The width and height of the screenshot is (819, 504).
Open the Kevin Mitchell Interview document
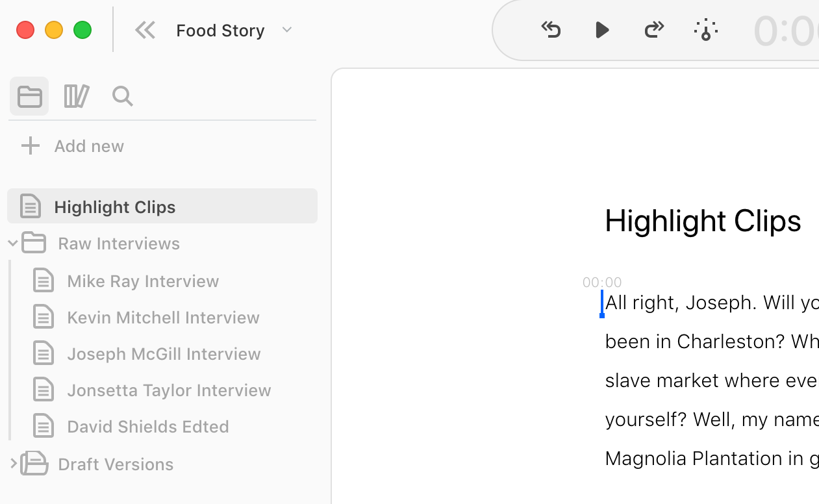(x=163, y=318)
